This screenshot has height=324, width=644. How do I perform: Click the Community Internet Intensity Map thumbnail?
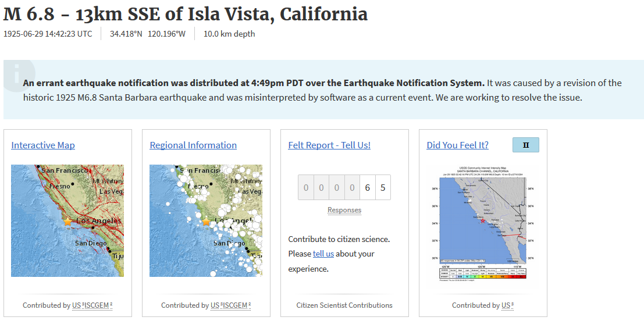tap(483, 224)
